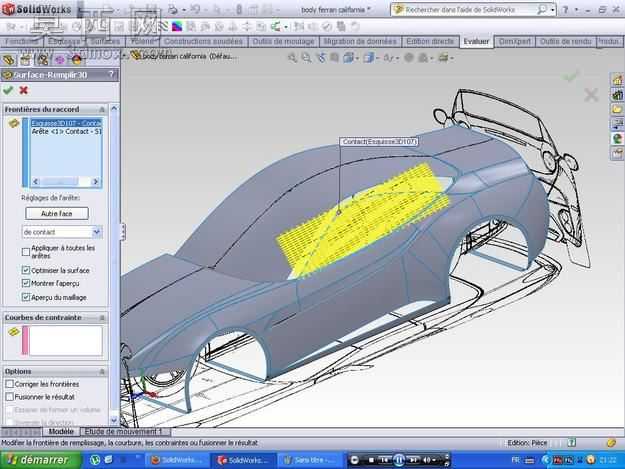This screenshot has width=625, height=469.
Task: Click the Contact(Esquisse3D107) callout label in viewport
Action: [x=379, y=141]
